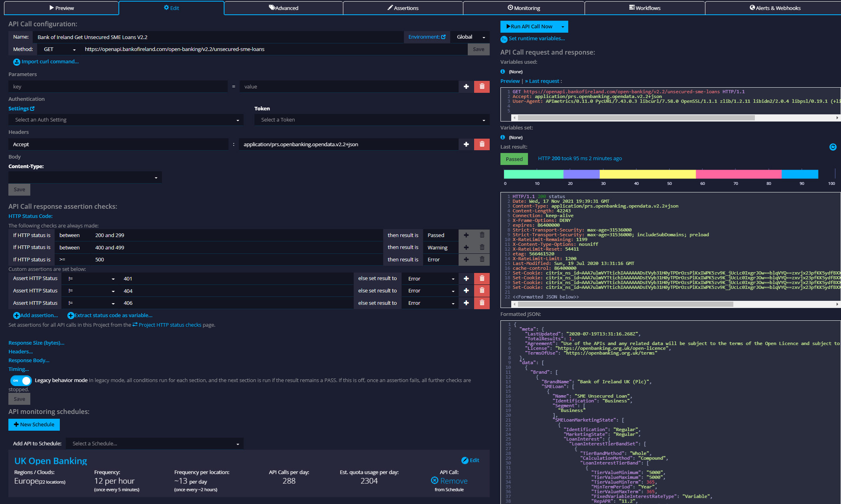
Task: Open the Project HTTP status checks link
Action: point(170,325)
